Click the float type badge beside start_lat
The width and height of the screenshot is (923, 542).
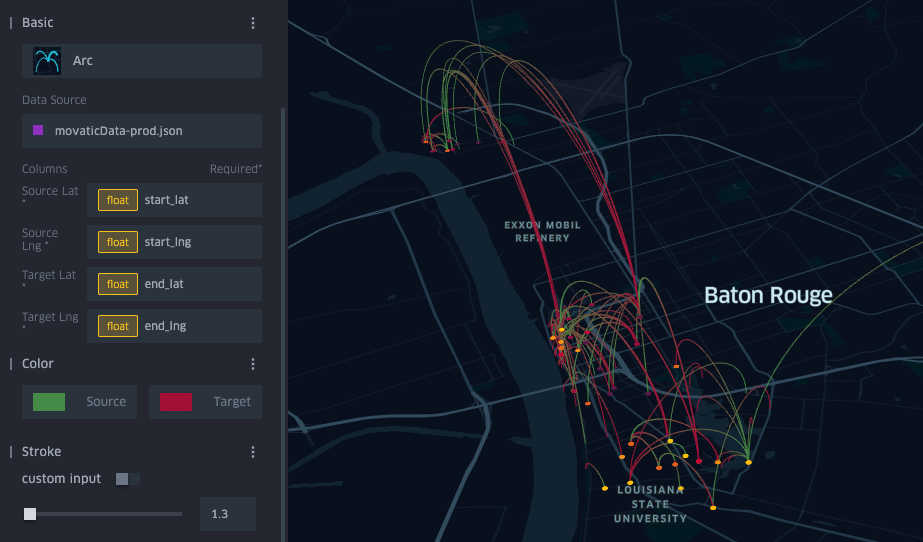coord(118,200)
